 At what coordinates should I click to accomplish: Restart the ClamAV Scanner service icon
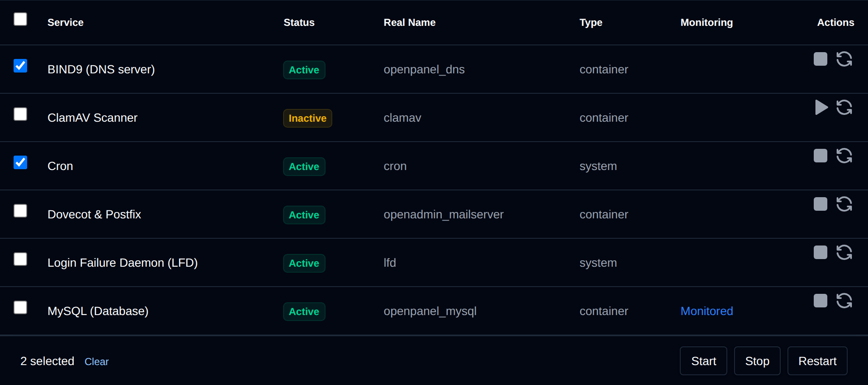coord(844,107)
